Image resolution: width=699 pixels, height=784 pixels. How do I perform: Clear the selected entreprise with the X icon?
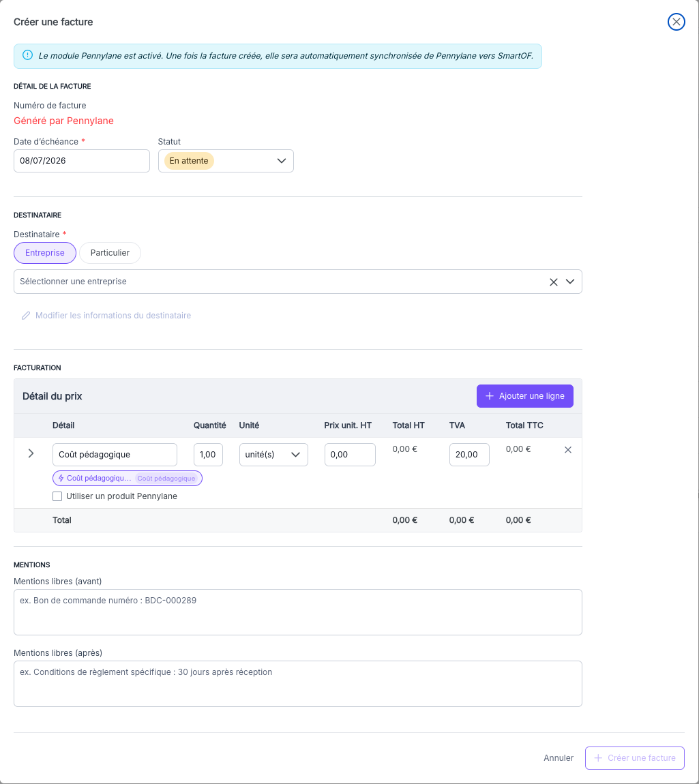pos(554,282)
